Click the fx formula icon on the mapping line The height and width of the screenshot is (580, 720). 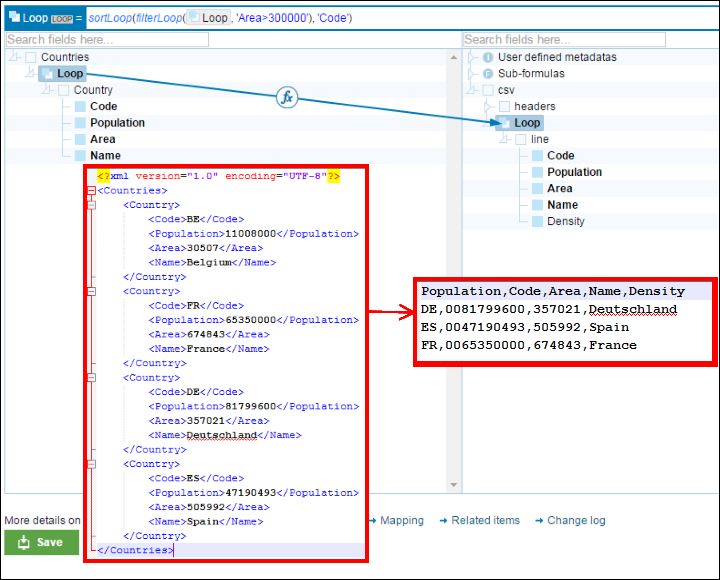287,97
